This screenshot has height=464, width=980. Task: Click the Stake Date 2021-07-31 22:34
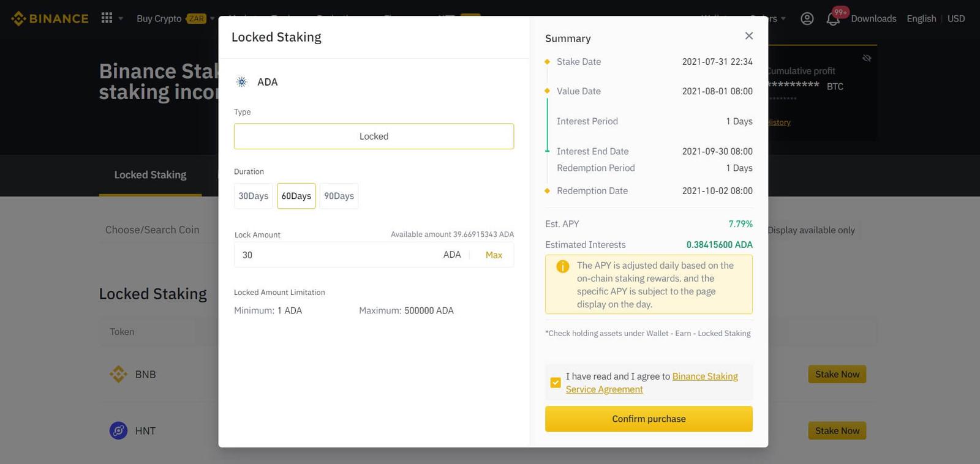coord(717,62)
